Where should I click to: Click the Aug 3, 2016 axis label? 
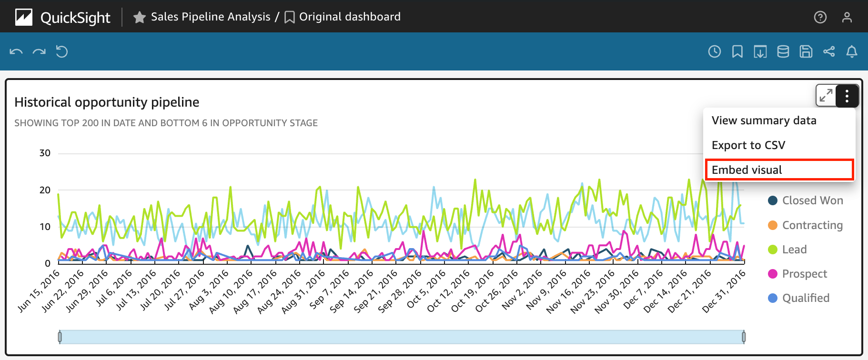pos(209,290)
